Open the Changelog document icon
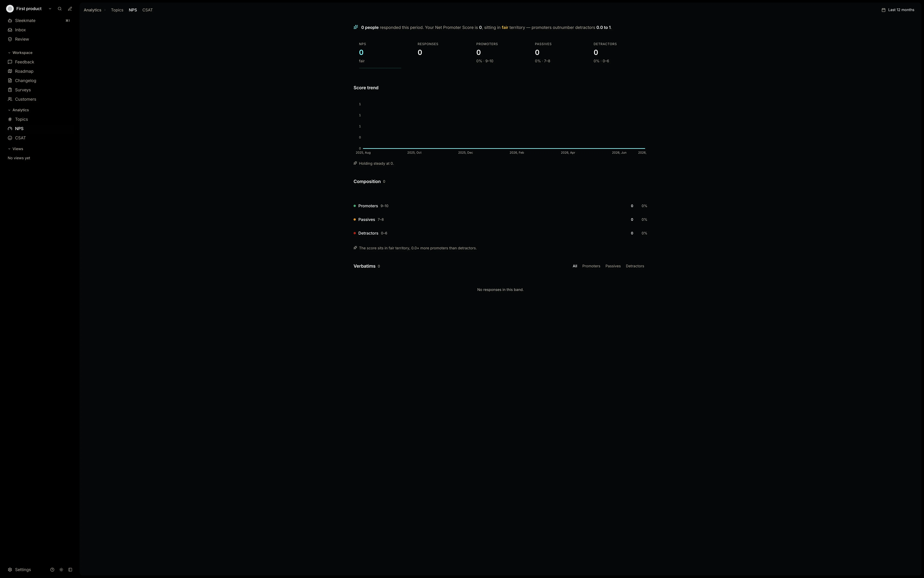The height and width of the screenshot is (578, 924). click(10, 81)
